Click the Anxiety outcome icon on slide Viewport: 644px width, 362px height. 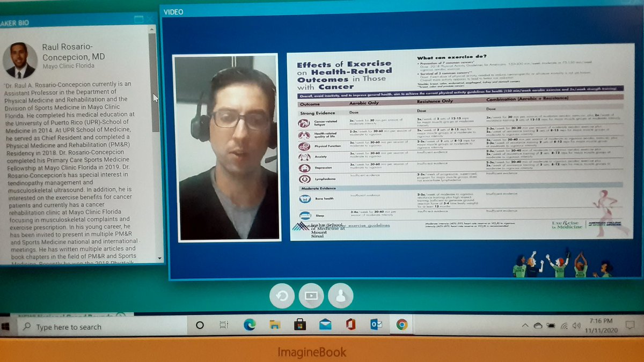coord(304,157)
